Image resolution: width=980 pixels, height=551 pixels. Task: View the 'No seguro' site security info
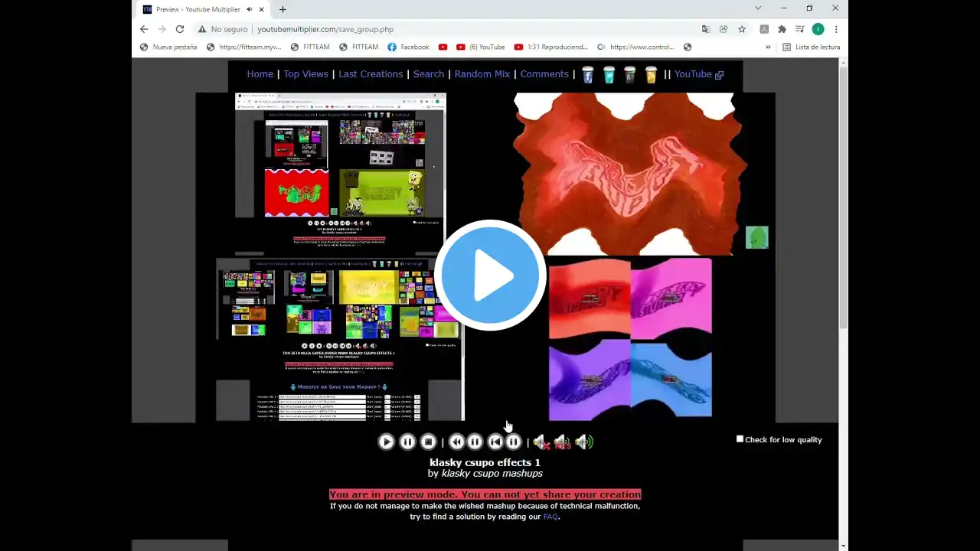[223, 29]
